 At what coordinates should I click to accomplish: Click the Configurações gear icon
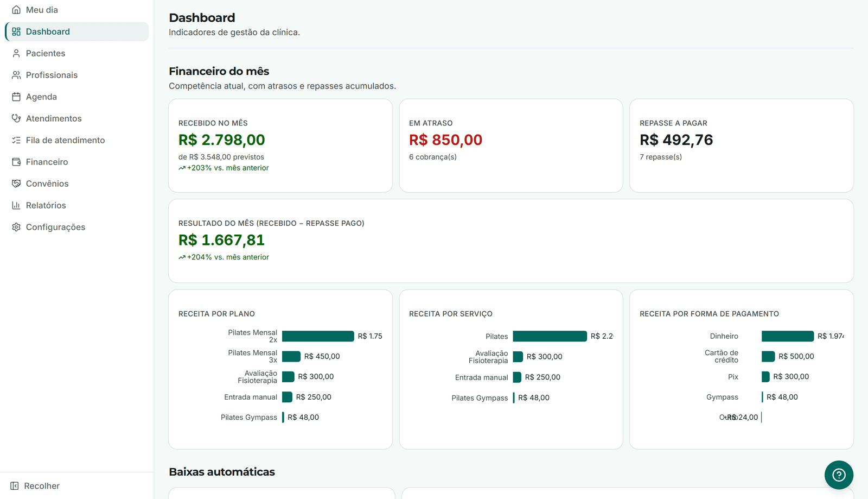click(16, 227)
